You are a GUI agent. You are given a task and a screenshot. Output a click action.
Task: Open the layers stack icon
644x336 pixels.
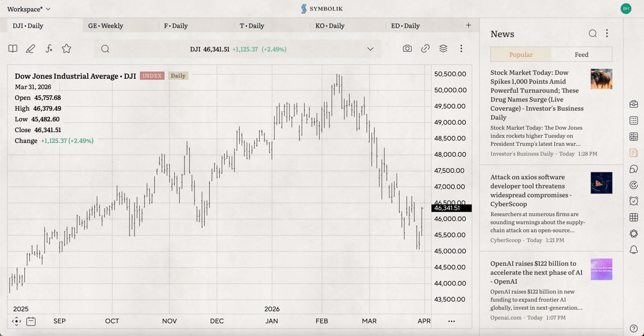click(443, 48)
